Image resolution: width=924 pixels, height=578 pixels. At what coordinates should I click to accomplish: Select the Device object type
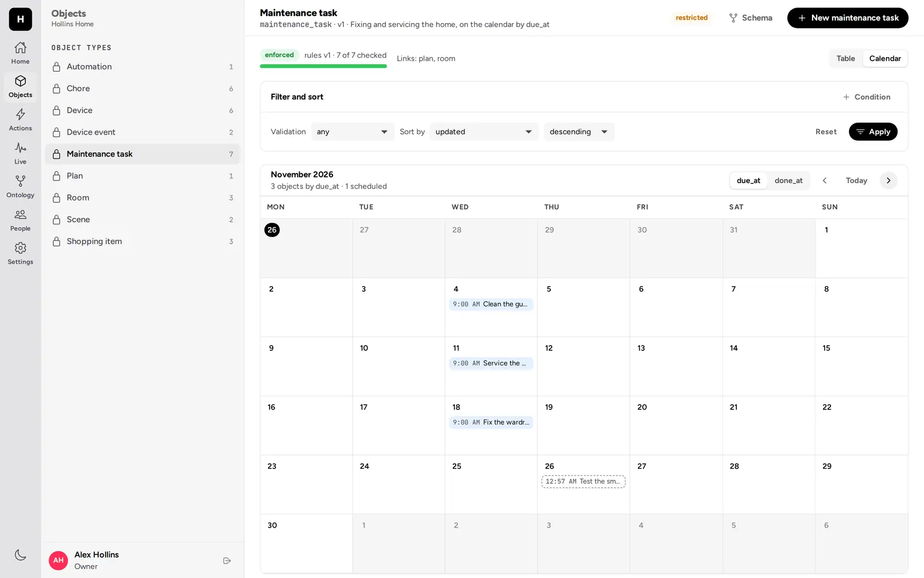coord(143,110)
